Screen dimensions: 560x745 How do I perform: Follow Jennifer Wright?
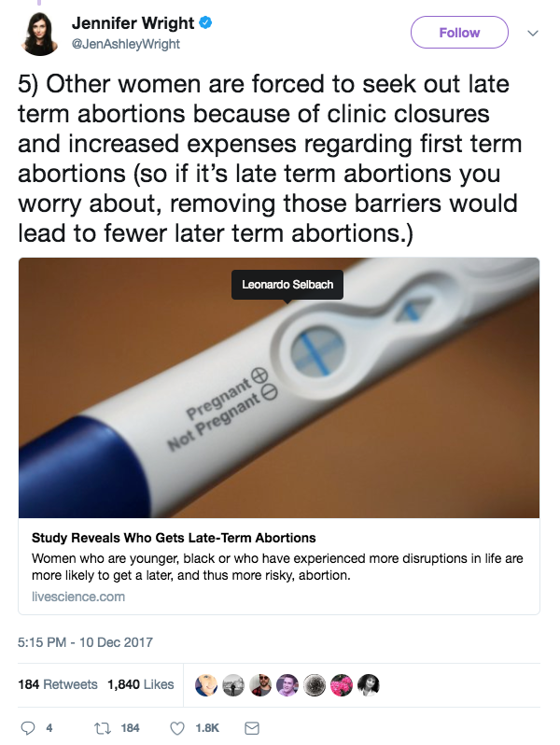tap(459, 33)
